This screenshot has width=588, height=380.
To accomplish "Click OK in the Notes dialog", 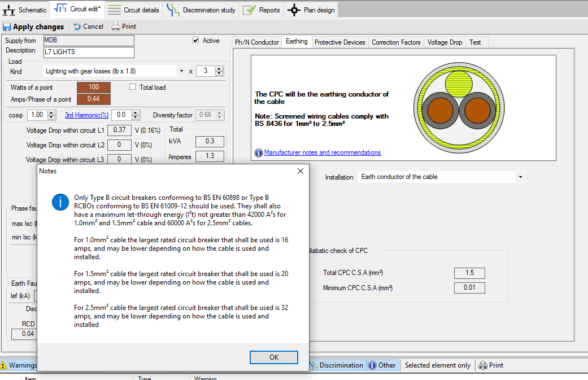I will pyautogui.click(x=273, y=357).
